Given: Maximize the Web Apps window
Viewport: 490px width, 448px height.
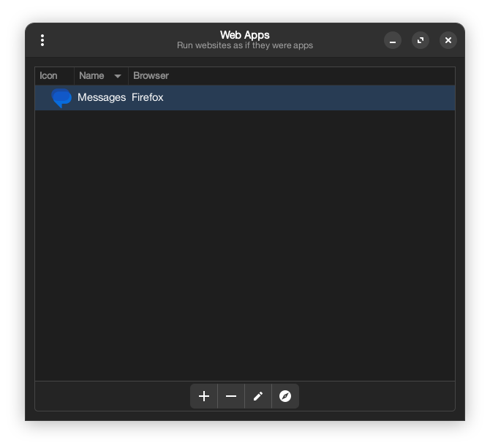Looking at the screenshot, I should tap(421, 40).
